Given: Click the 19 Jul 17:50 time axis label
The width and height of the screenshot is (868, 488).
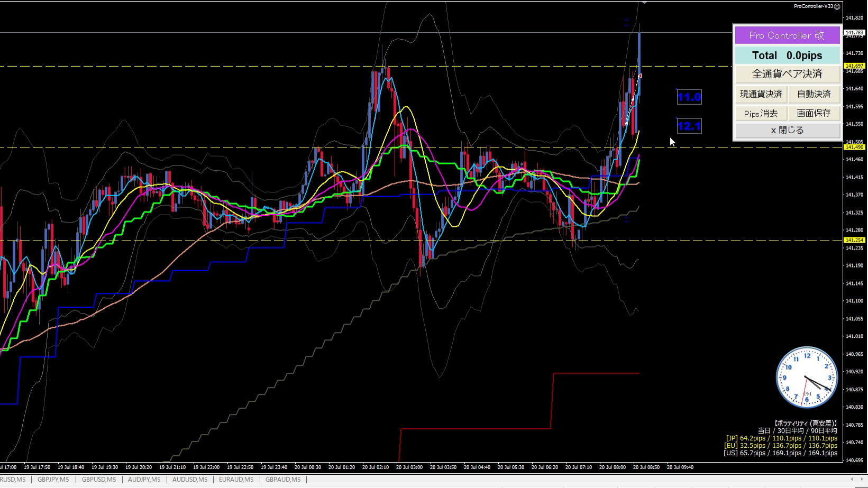Looking at the screenshot, I should click(x=37, y=467).
